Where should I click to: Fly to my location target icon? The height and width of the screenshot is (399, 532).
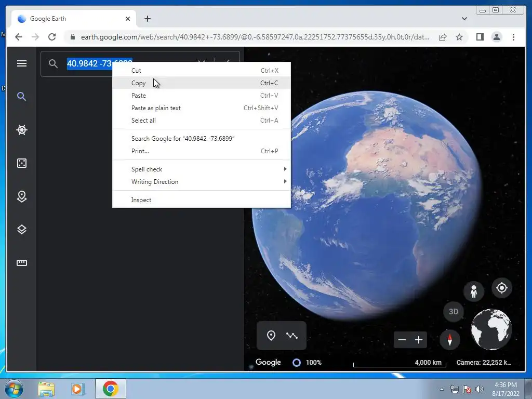tap(502, 288)
